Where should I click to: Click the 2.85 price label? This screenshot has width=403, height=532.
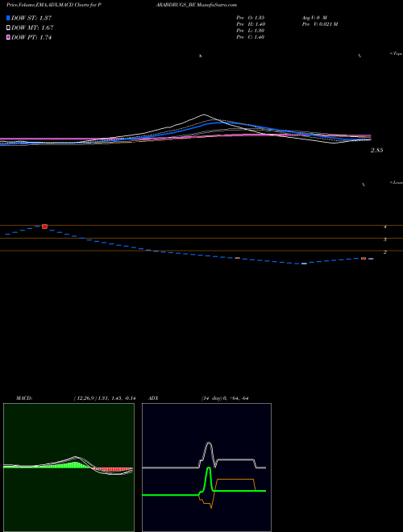(377, 150)
